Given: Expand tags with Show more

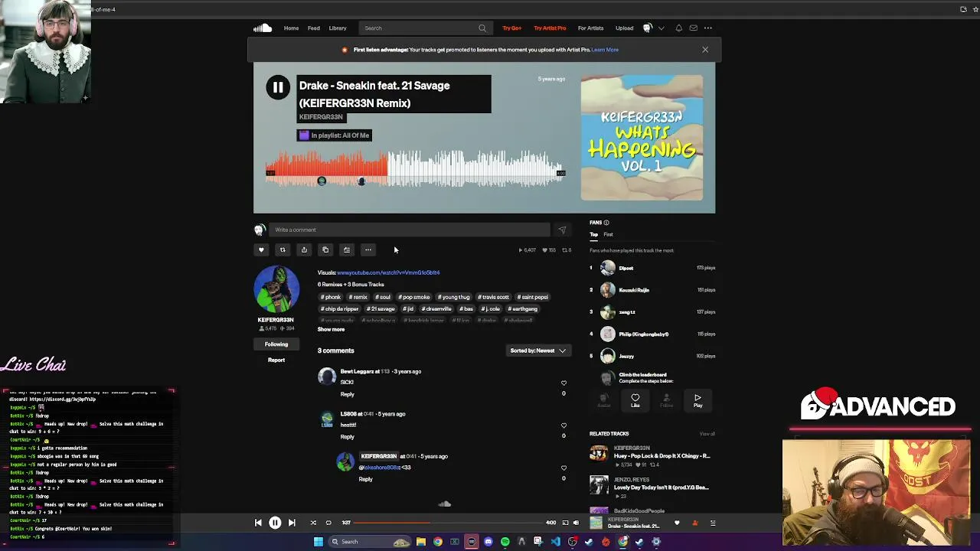Looking at the screenshot, I should click(331, 329).
